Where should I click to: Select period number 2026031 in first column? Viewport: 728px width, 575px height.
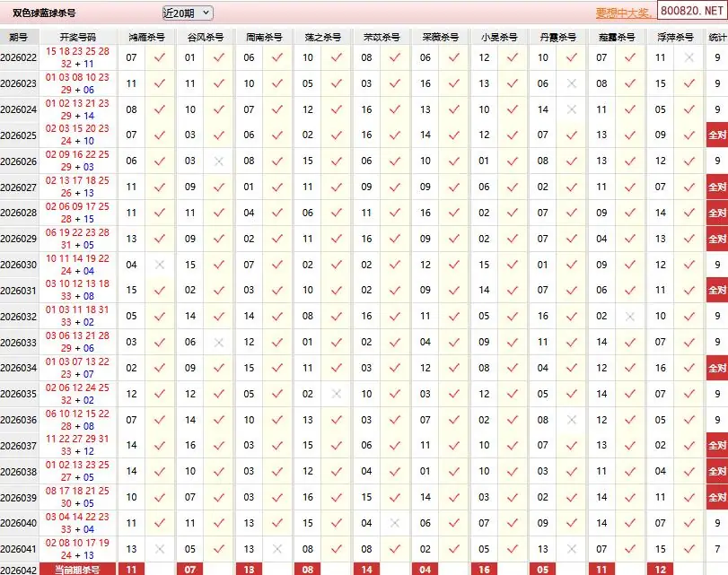[x=19, y=291]
